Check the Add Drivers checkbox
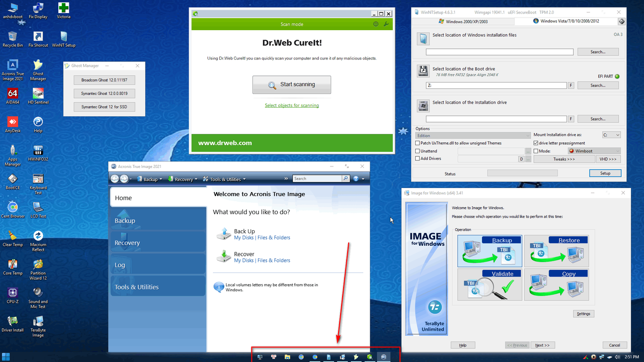The image size is (644, 362). click(418, 158)
